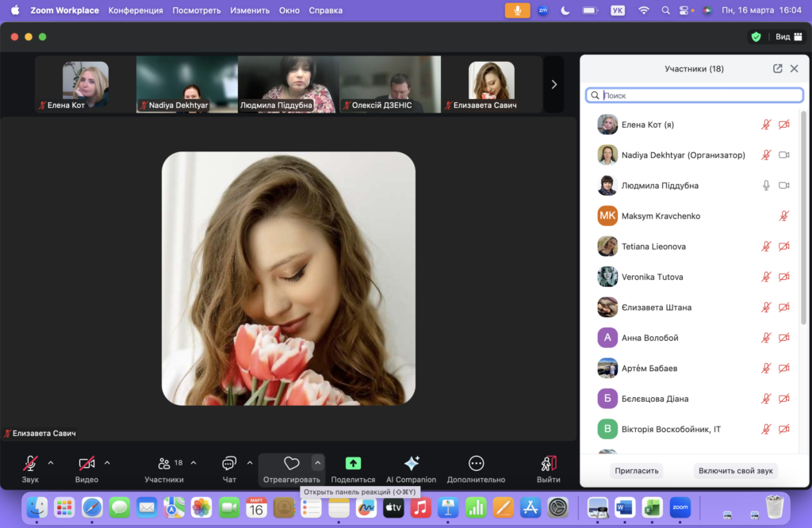The height and width of the screenshot is (528, 812).
Task: Open the Конференция menu
Action: click(136, 10)
